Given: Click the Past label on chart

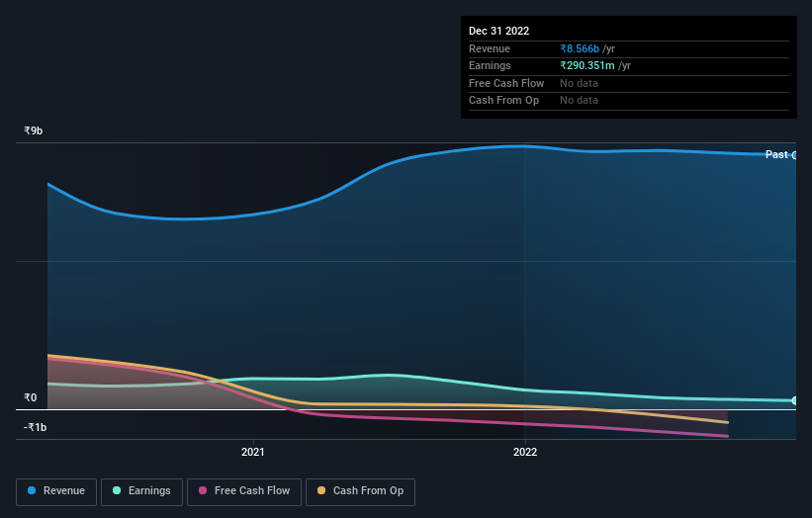Looking at the screenshot, I should [776, 154].
